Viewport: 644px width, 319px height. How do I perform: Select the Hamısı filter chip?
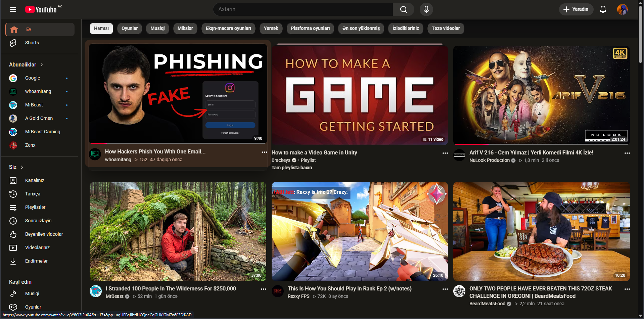101,29
